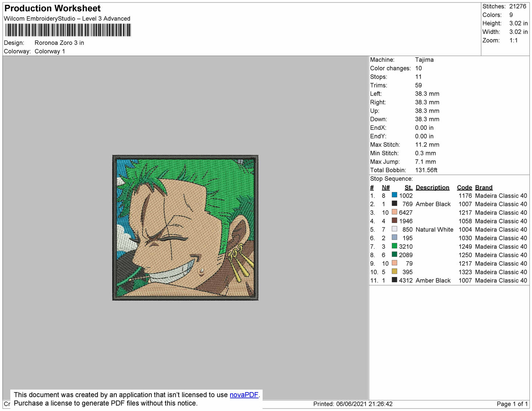
Task: Click the Description column header
Action: point(432,187)
